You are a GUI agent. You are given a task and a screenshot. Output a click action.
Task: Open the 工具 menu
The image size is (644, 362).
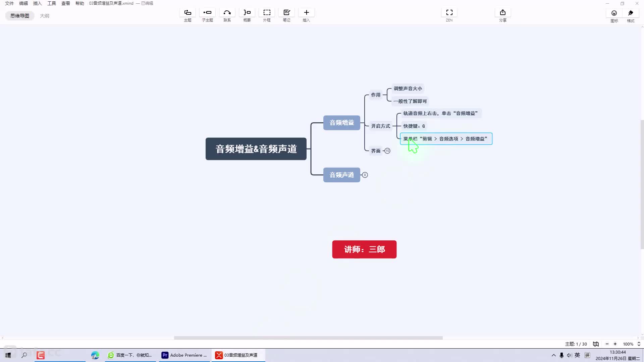tap(52, 3)
